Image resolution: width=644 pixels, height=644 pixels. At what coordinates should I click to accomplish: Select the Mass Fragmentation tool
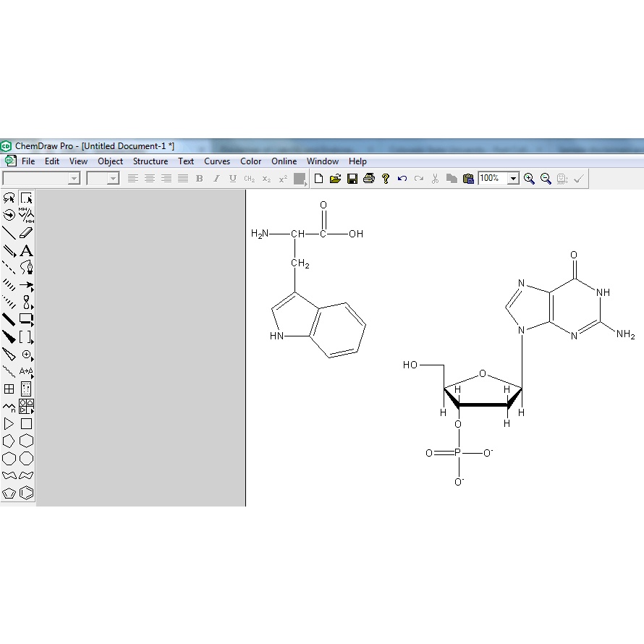tap(26, 215)
